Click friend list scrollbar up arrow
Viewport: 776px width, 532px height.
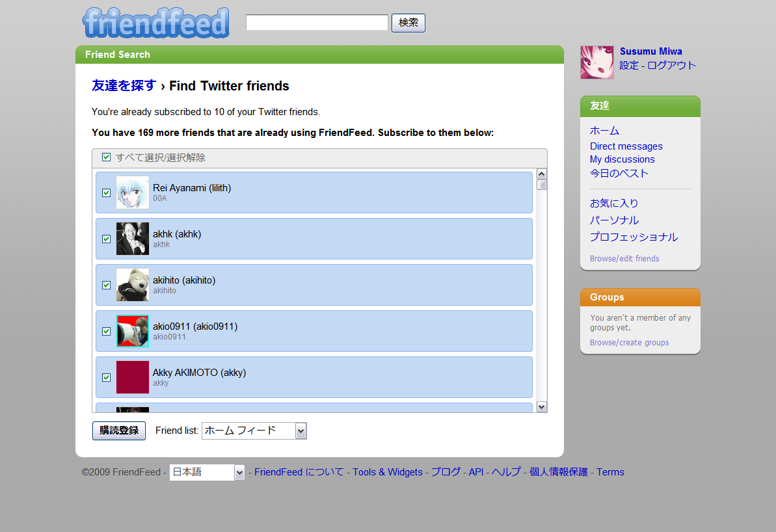pos(541,174)
